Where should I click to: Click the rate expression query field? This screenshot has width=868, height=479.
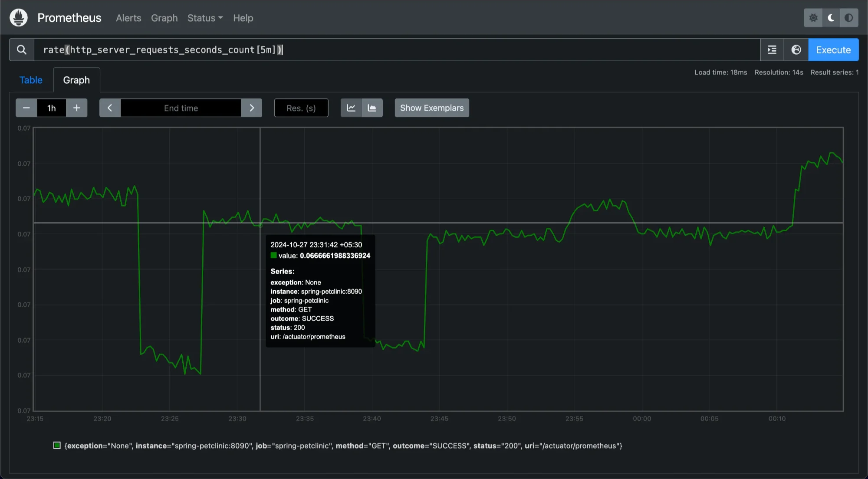(x=397, y=50)
